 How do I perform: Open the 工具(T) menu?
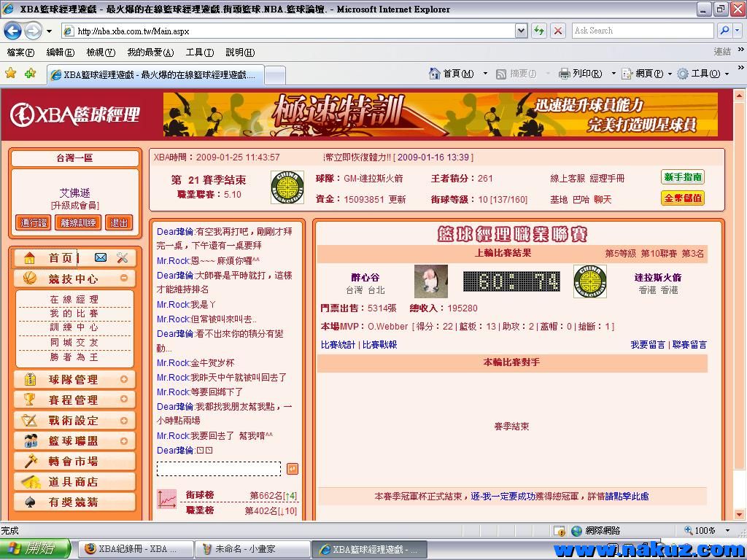[200, 52]
